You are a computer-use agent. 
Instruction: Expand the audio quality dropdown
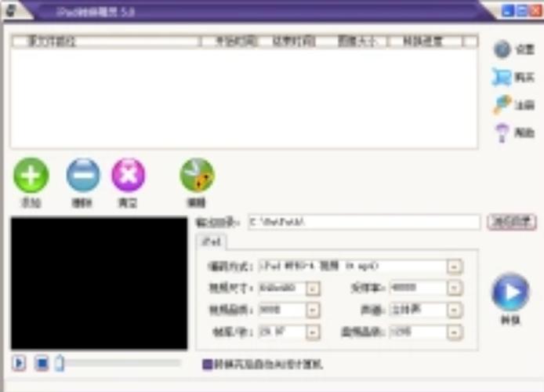click(454, 332)
